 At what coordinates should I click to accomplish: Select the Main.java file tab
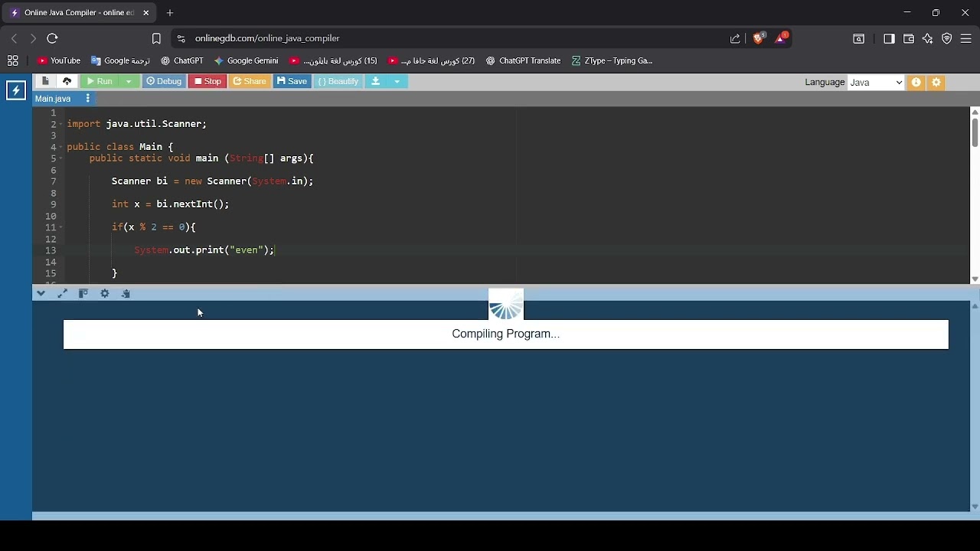point(53,99)
